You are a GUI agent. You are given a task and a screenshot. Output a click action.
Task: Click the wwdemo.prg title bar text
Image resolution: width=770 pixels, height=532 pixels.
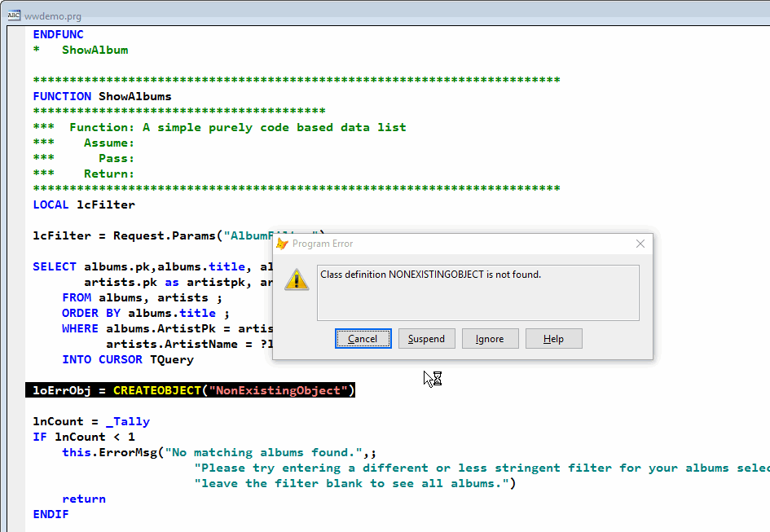[53, 15]
